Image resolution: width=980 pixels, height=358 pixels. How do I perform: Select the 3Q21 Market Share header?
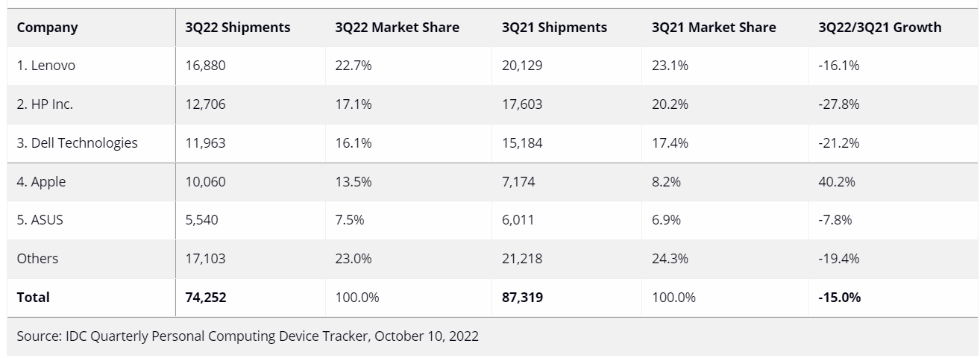(x=713, y=28)
